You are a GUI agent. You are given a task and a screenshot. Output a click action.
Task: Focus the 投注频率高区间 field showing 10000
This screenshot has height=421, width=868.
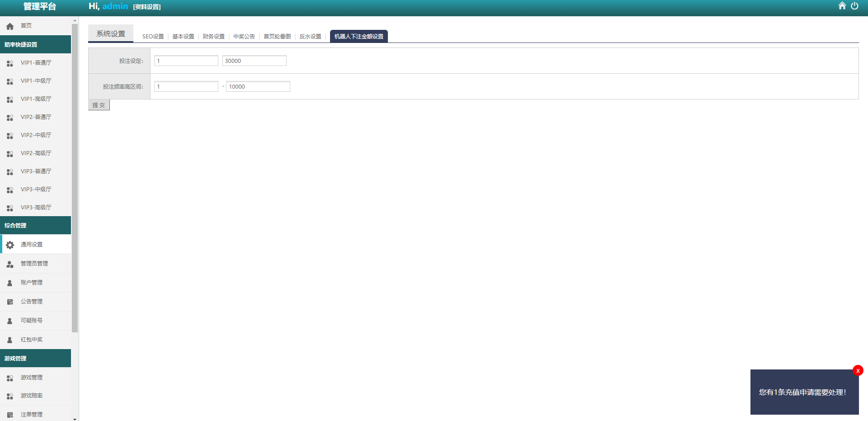258,87
